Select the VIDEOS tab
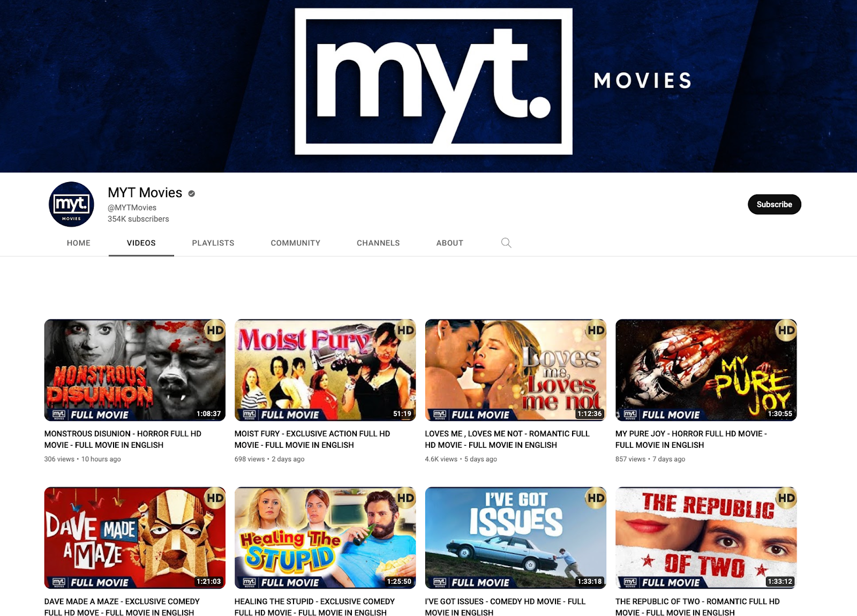 click(141, 243)
